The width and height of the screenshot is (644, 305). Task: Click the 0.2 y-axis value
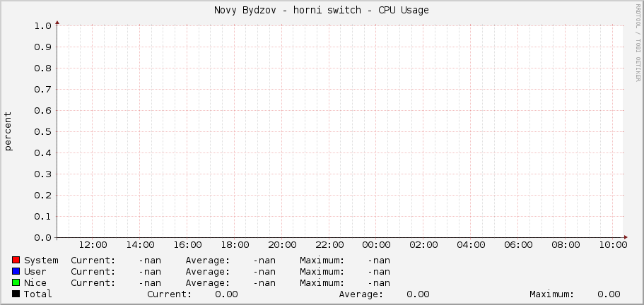(x=42, y=195)
